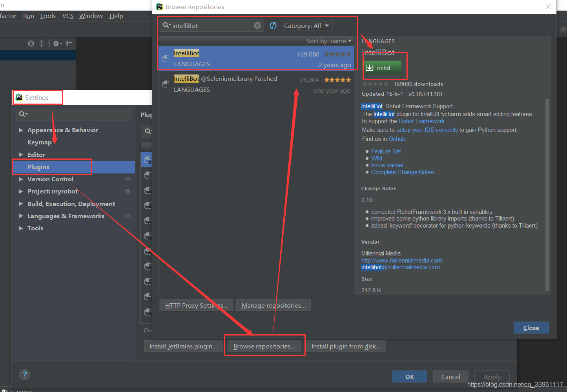The image size is (567, 392).
Task: Click the star rating above 169080 downloads
Action: pos(375,84)
